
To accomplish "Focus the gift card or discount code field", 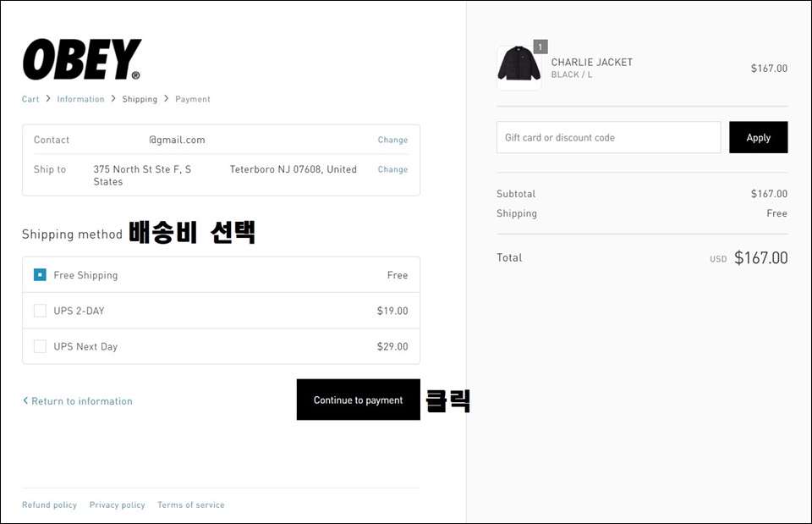I will [x=608, y=137].
